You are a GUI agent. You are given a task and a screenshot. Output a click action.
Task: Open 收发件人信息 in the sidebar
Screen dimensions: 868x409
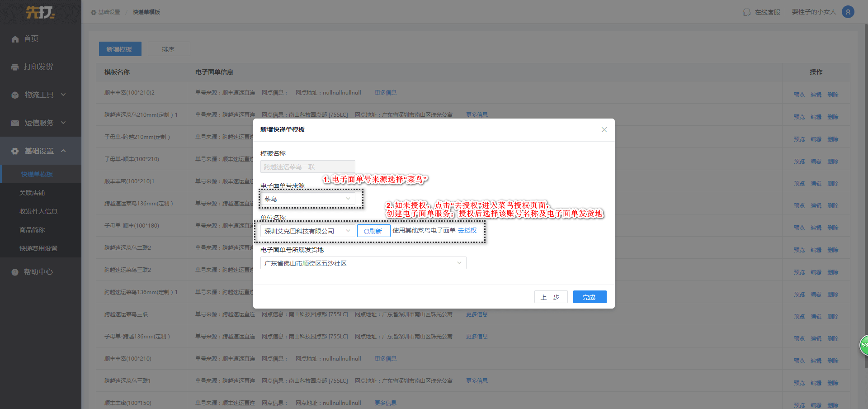pos(38,211)
